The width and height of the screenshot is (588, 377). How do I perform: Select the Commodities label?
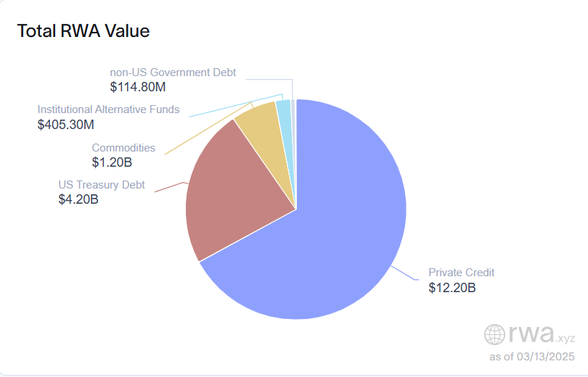pyautogui.click(x=123, y=148)
